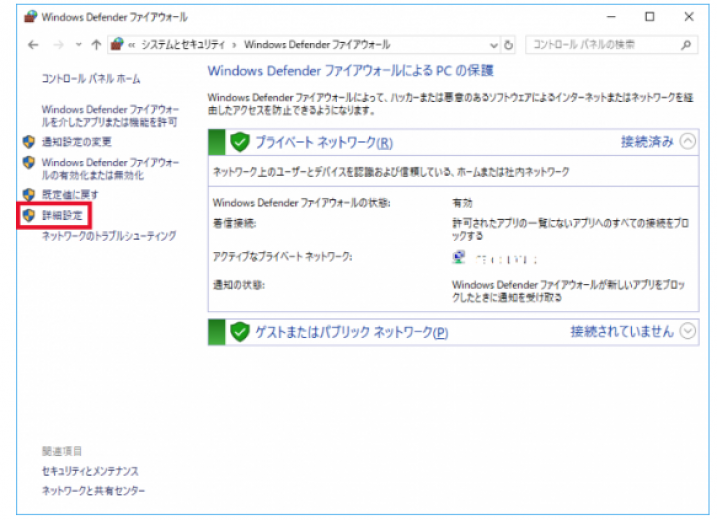Expand the address bar history dropdown
The height and width of the screenshot is (520, 717).
tap(493, 45)
